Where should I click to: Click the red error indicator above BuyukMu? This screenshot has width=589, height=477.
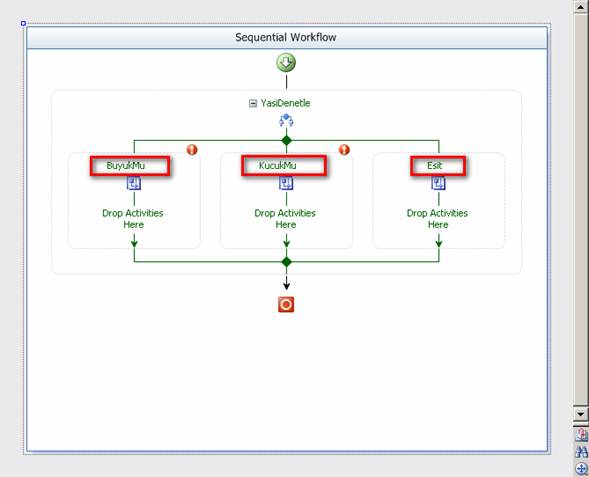(x=192, y=149)
